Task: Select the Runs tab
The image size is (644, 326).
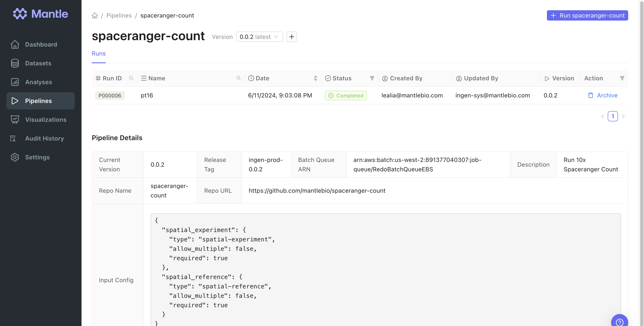Action: (99, 54)
